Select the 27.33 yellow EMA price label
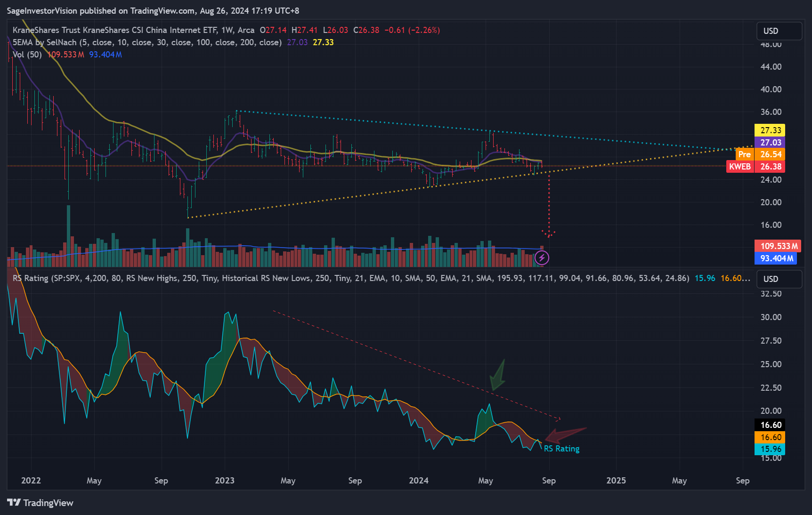The height and width of the screenshot is (515, 812). point(770,130)
